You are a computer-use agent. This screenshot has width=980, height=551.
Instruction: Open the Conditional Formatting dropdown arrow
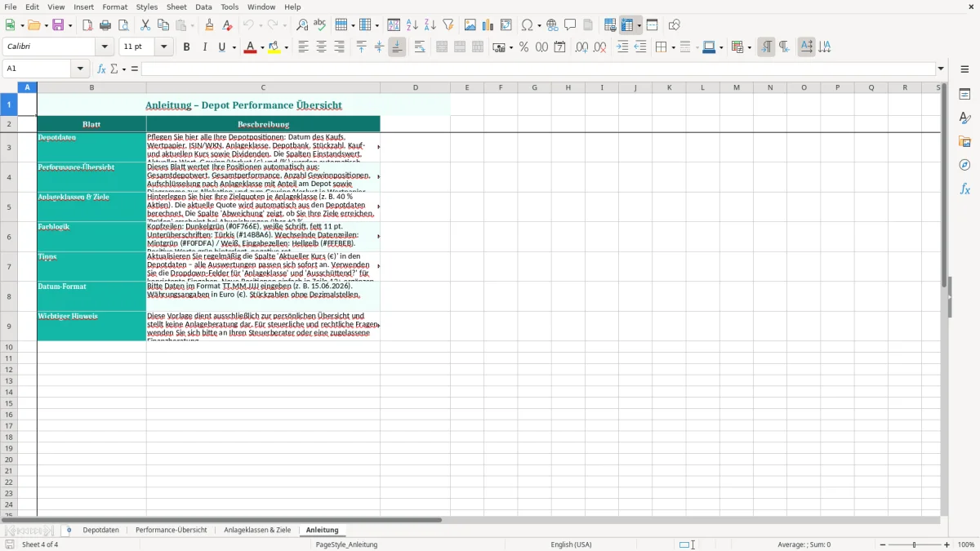[x=749, y=47]
